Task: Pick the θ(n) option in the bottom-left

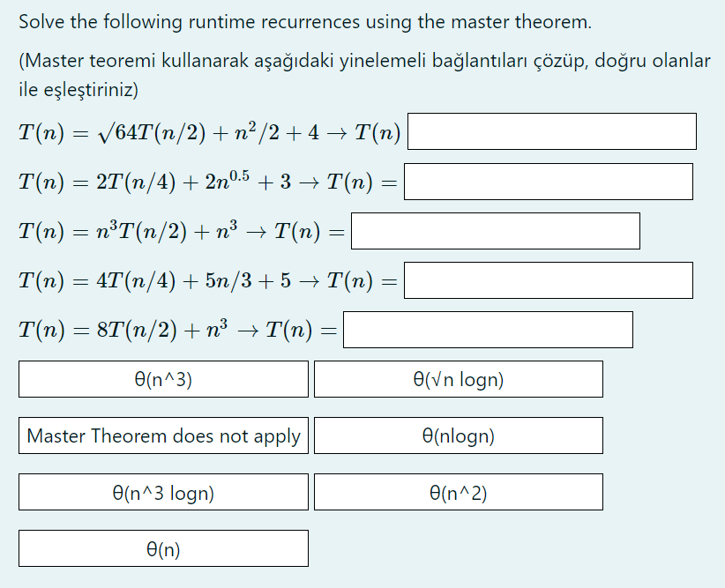Action: (163, 548)
